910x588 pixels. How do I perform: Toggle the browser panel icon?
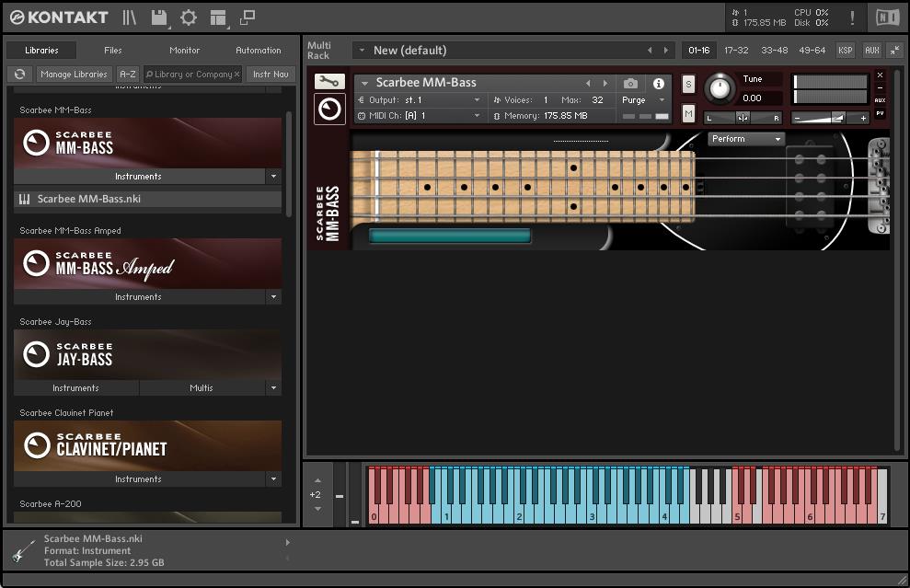(130, 17)
